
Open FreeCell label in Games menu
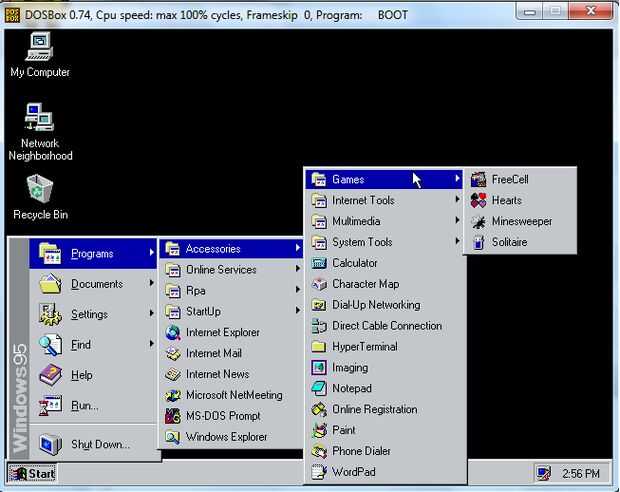coord(510,180)
